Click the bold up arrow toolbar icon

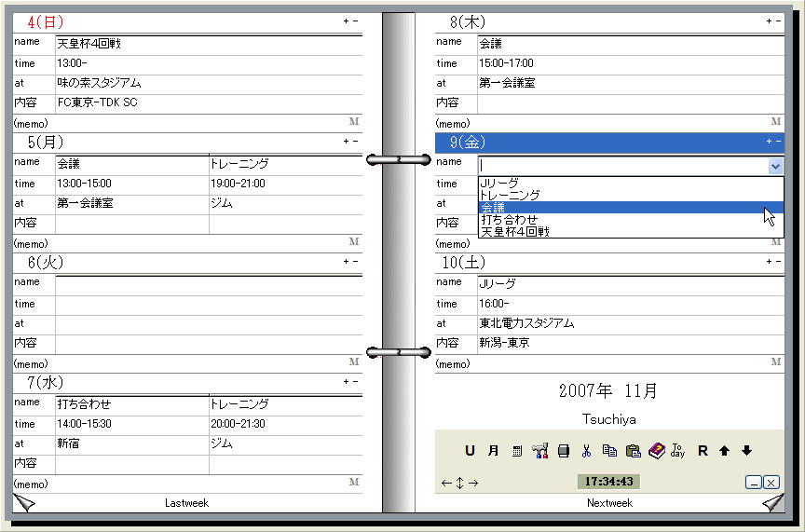(x=724, y=451)
